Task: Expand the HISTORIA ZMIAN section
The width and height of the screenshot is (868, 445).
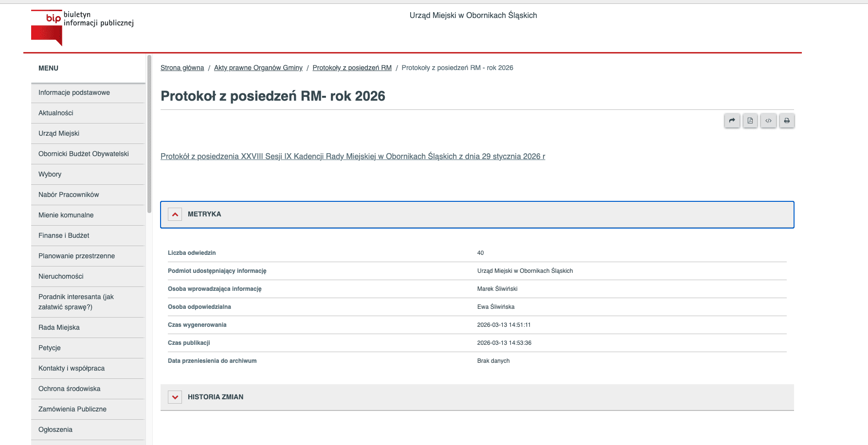Action: pyautogui.click(x=175, y=397)
